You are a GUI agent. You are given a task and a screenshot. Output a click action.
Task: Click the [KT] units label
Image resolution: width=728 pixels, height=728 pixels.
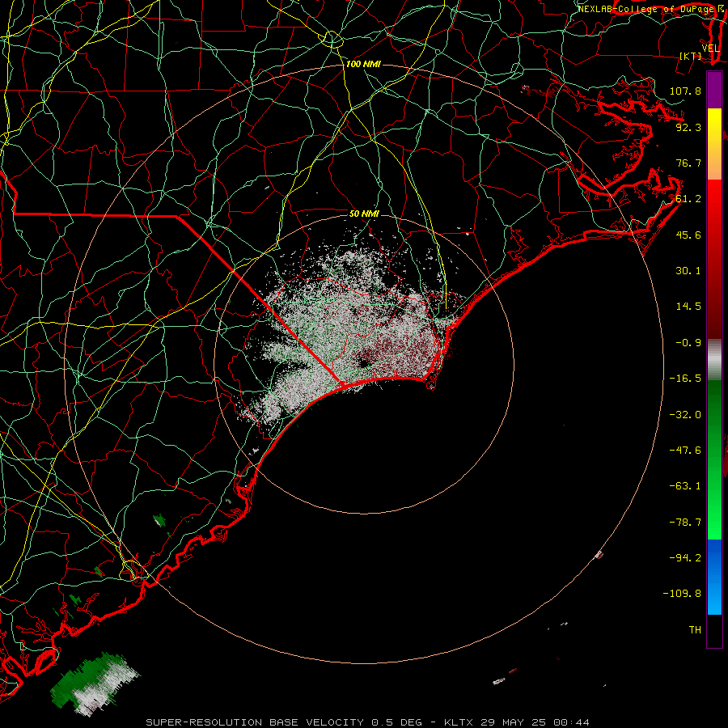coord(691,56)
